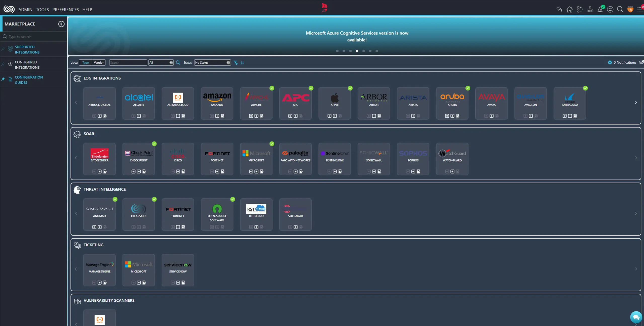Click the sort order icon in filter bar
This screenshot has width=644, height=326.
click(x=242, y=63)
